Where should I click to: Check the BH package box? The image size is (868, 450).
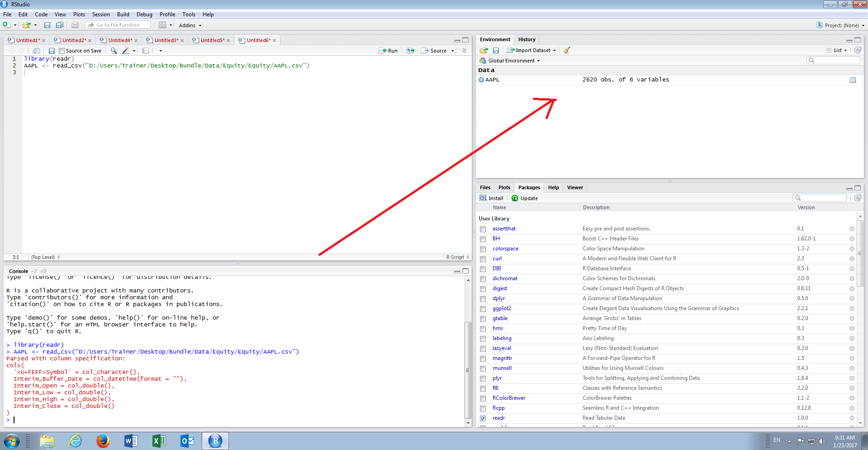pyautogui.click(x=483, y=239)
